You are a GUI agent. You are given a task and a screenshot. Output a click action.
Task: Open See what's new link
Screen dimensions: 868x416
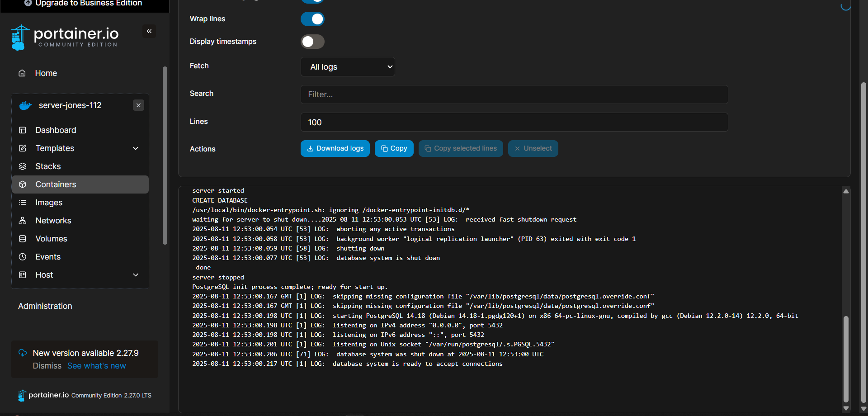[97, 366]
